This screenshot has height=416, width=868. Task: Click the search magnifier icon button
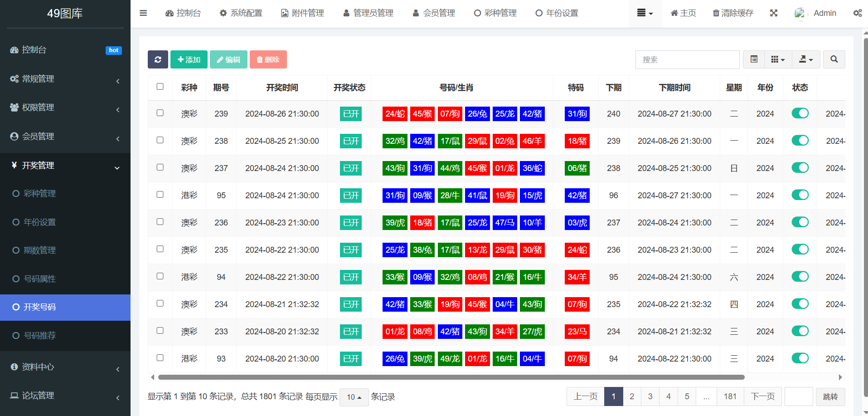[834, 59]
